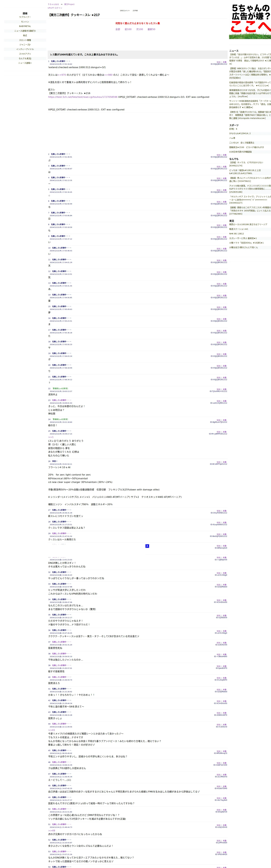The width and height of the screenshot is (271, 868).
Task: Click 何気なく読んだら止まらなくなったスレ集 link
Action: click(138, 23)
